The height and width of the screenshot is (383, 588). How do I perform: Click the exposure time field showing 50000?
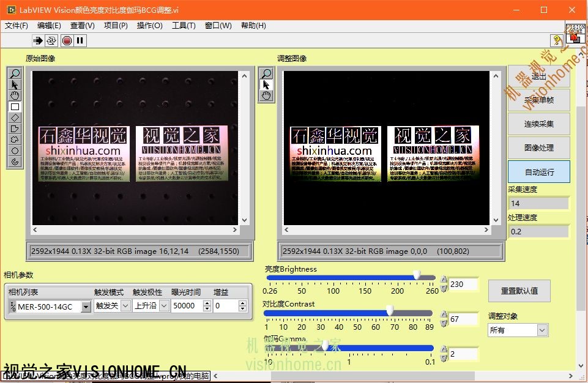coord(187,306)
